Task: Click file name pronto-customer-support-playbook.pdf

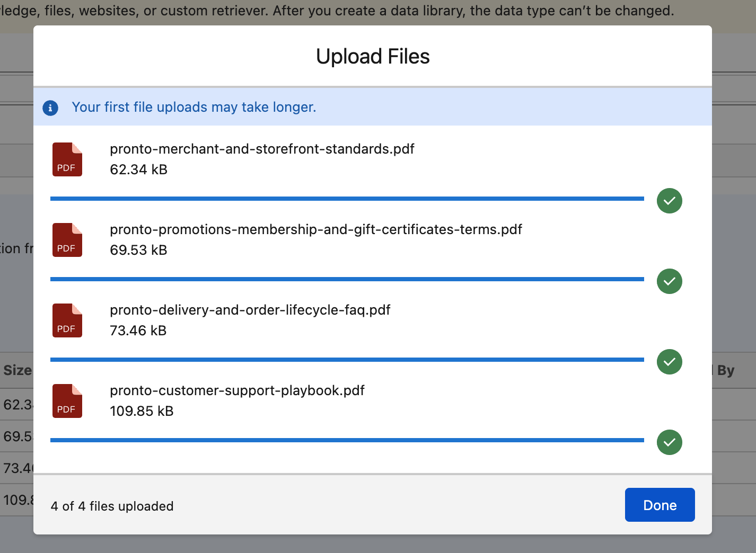Action: tap(237, 390)
